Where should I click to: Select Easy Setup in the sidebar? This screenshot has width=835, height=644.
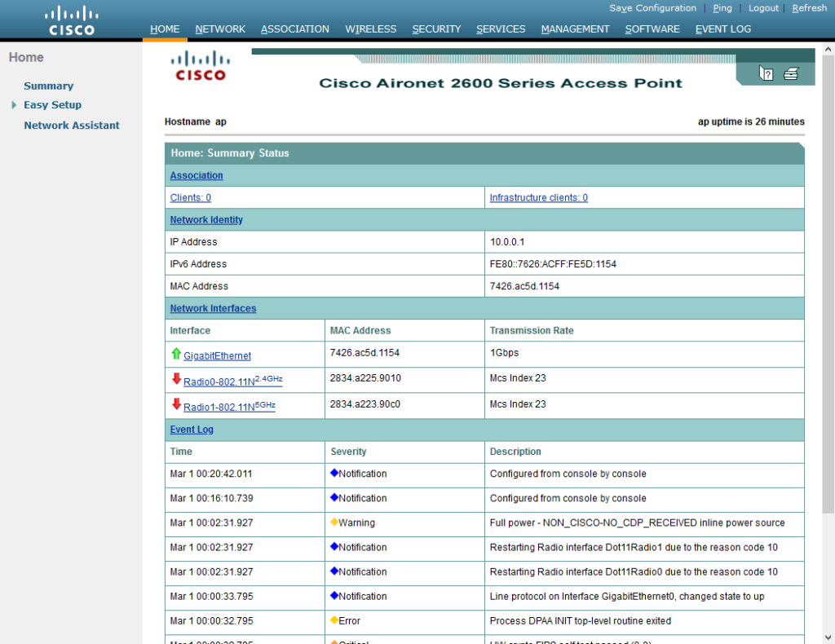tap(52, 105)
